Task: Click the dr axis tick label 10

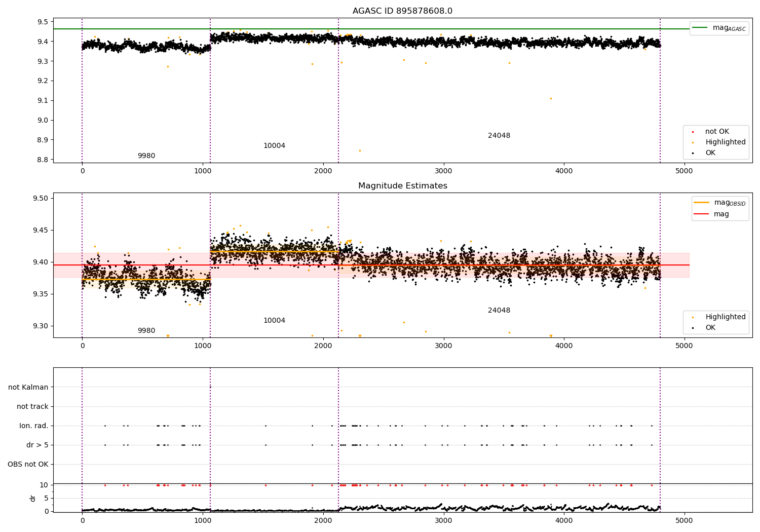Action: (x=44, y=485)
